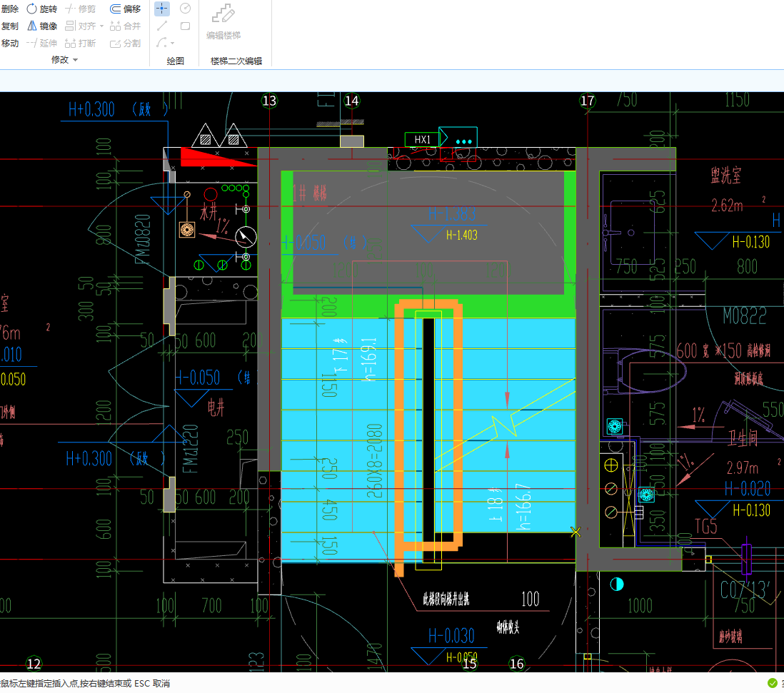Activate the Offset (偏移) tool
The image size is (784, 693).
pyautogui.click(x=126, y=9)
